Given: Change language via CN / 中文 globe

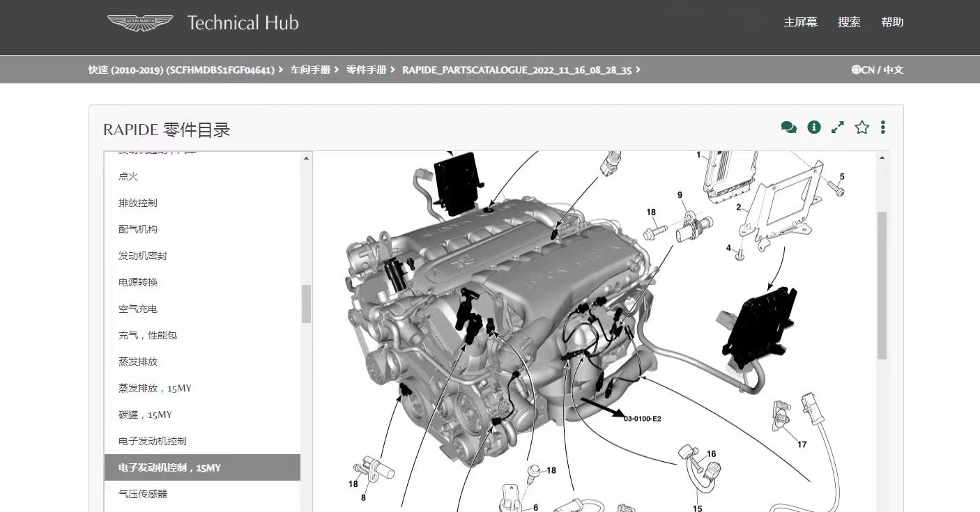Looking at the screenshot, I should (877, 70).
